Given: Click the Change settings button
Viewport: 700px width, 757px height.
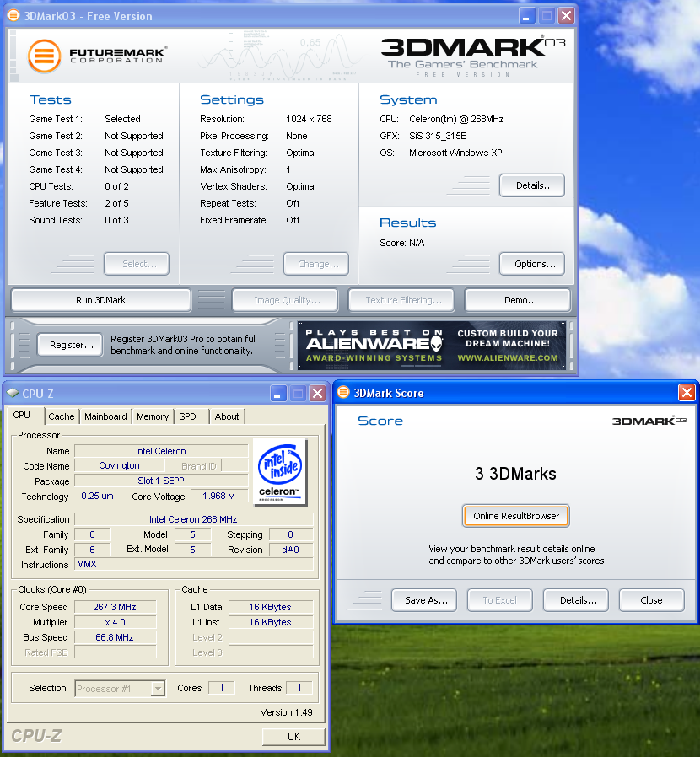Looking at the screenshot, I should tap(316, 264).
